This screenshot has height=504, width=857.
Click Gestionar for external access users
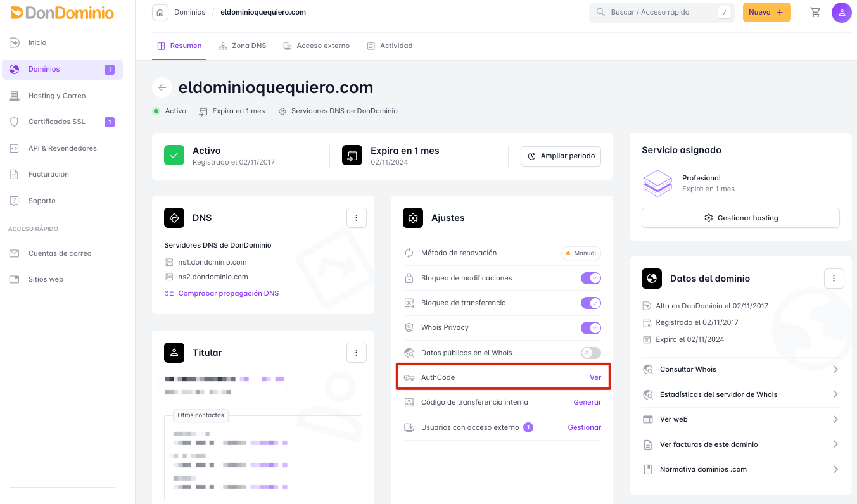coord(585,427)
